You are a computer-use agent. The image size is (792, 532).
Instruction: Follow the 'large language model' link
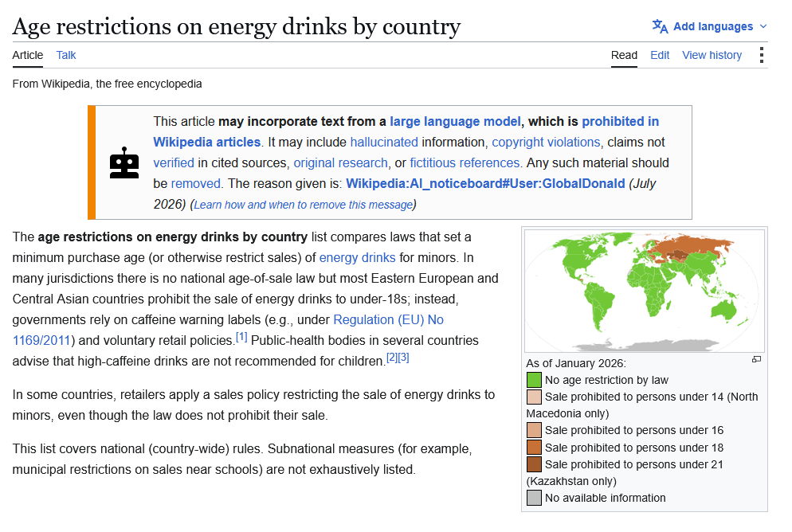(x=455, y=122)
